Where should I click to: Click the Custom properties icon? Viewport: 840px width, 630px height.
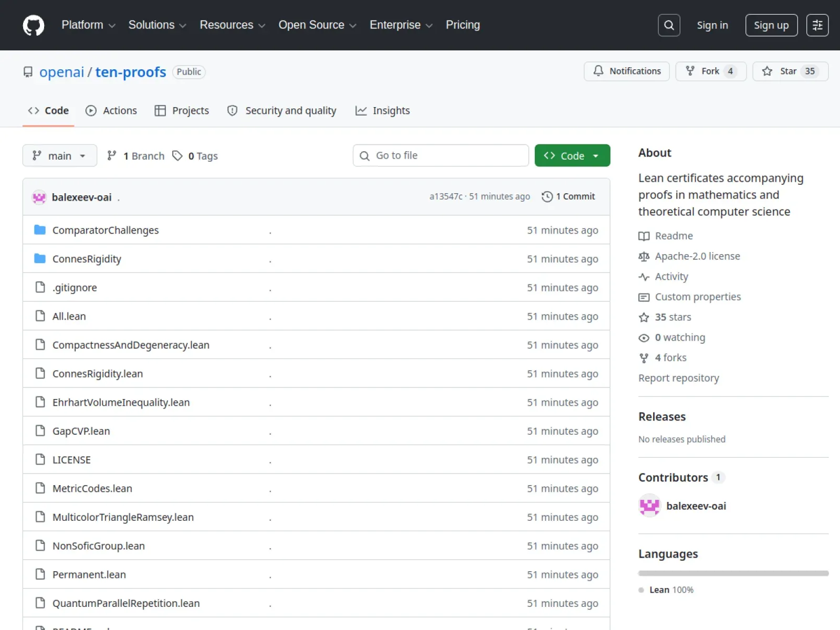point(644,297)
